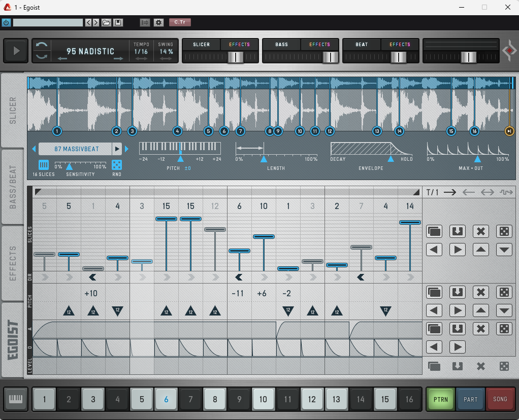Viewport: 519px width, 420px height.
Task: Shift slices up with arrow button
Action: tap(480, 250)
